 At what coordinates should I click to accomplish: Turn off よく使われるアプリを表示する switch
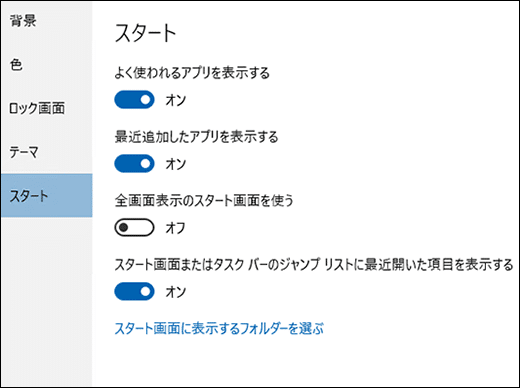[134, 100]
